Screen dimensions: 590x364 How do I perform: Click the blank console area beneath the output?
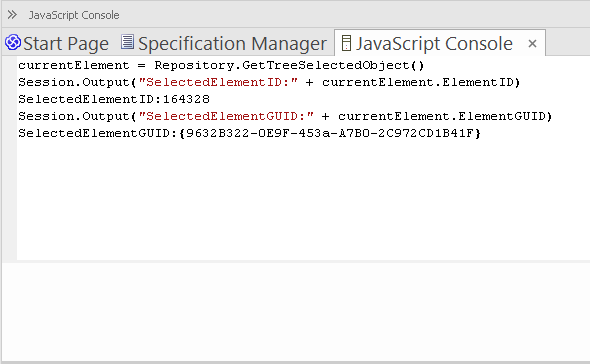(303, 200)
